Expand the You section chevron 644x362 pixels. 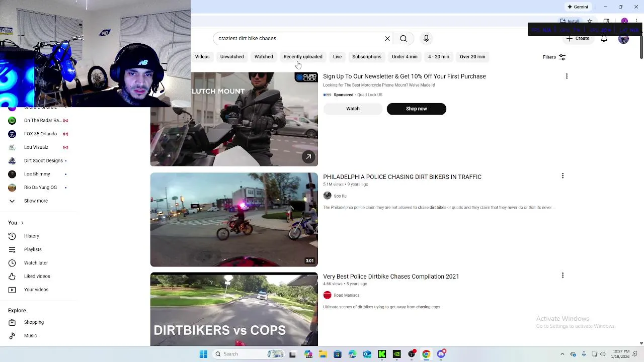click(22, 223)
